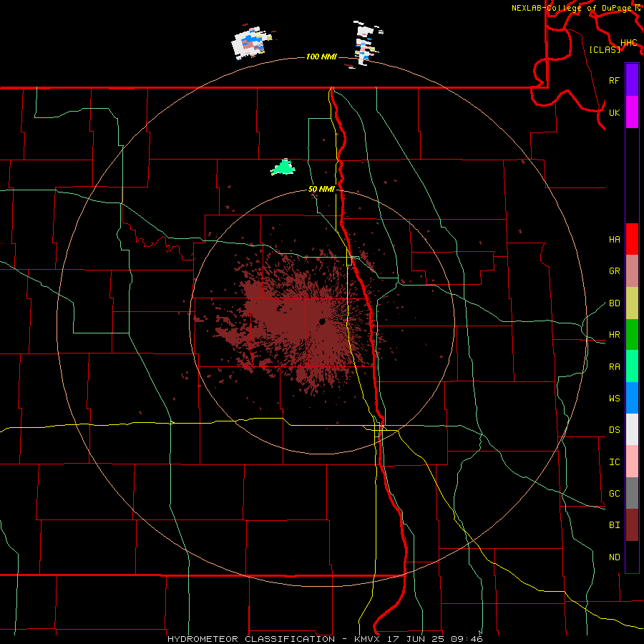Select the GC gray legend swatch
644x644 pixels.
pos(632,493)
